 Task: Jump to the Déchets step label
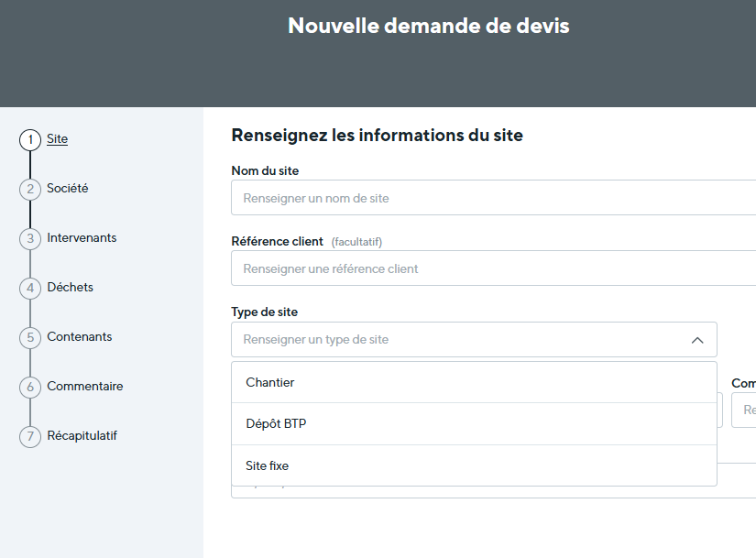pyautogui.click(x=70, y=287)
